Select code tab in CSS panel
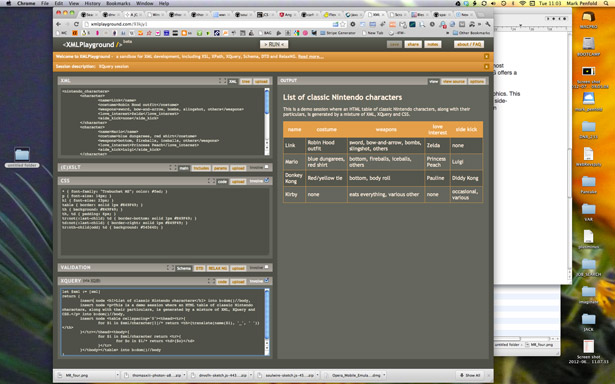Viewport: 615px width, 384px height. 222,182
